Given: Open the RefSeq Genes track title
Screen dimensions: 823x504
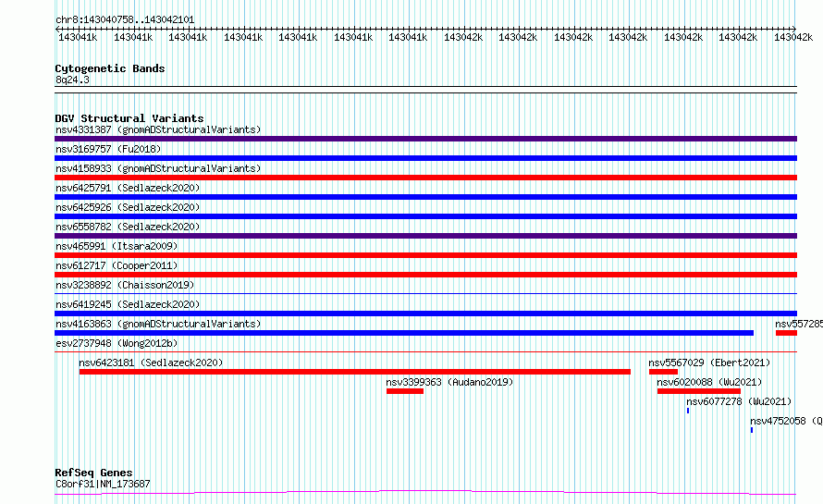Looking at the screenshot, I should click(x=93, y=473).
